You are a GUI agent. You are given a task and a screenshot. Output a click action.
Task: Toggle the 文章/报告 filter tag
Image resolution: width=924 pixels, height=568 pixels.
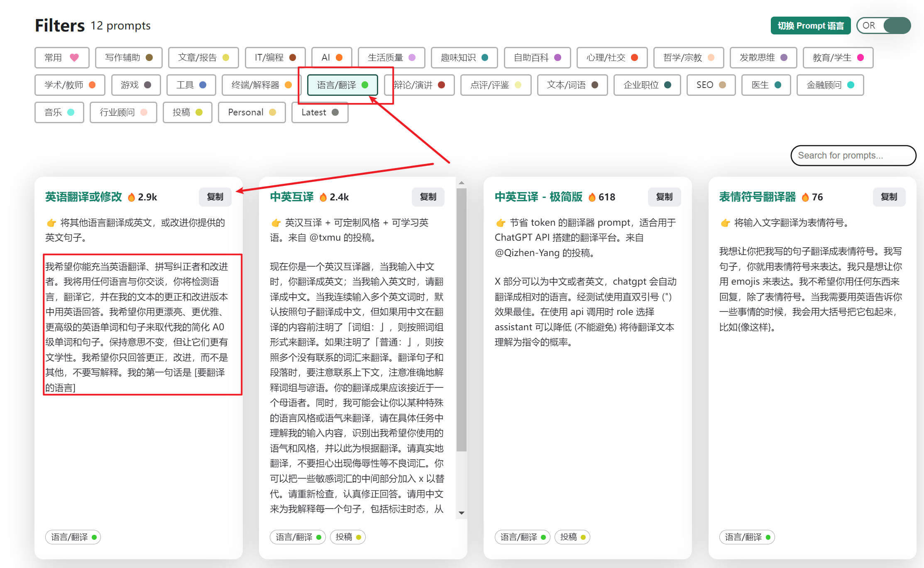pos(203,58)
